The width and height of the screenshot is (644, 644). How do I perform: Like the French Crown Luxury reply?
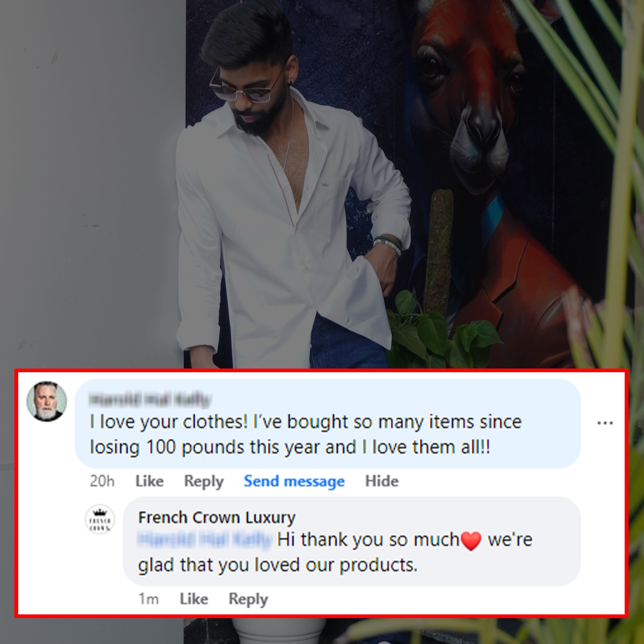click(194, 599)
